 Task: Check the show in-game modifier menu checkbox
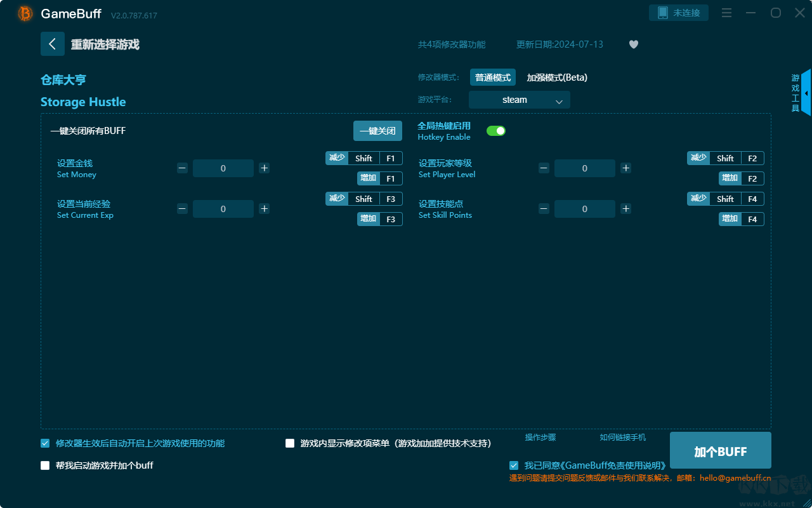click(290, 443)
